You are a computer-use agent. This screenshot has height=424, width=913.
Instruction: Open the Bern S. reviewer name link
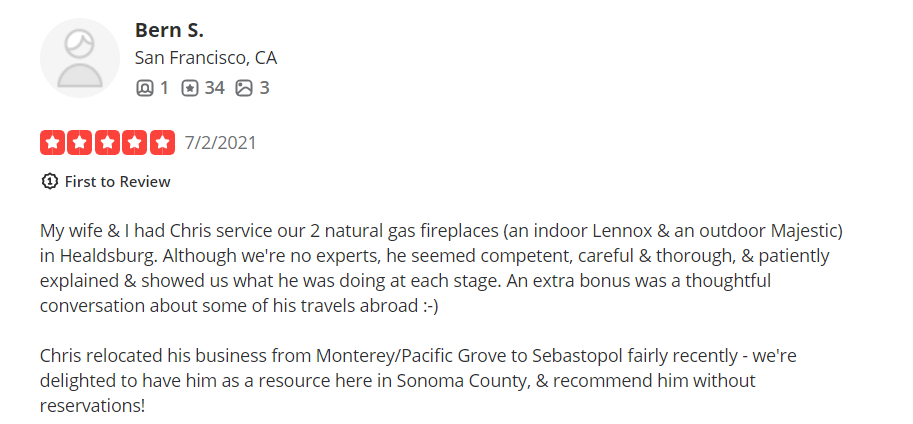169,30
